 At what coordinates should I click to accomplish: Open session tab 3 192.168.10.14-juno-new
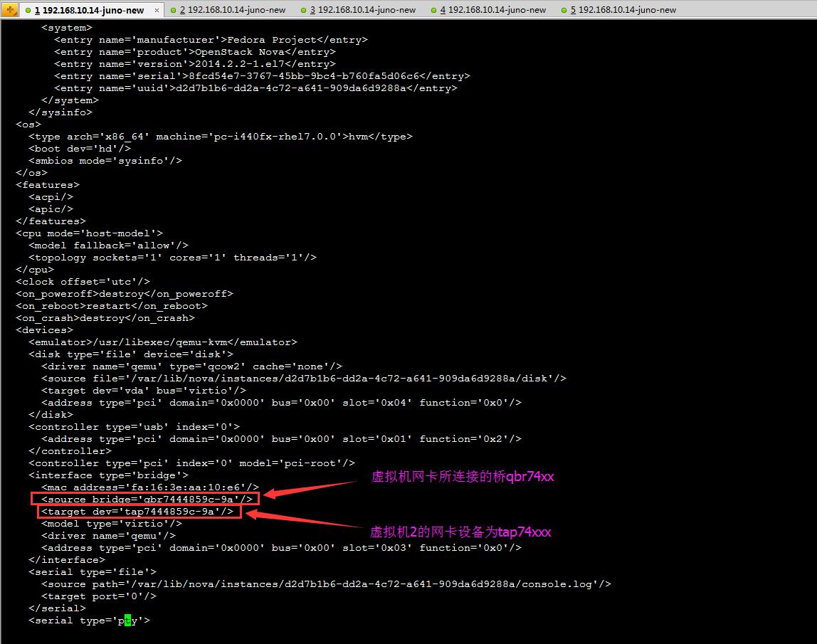point(363,10)
